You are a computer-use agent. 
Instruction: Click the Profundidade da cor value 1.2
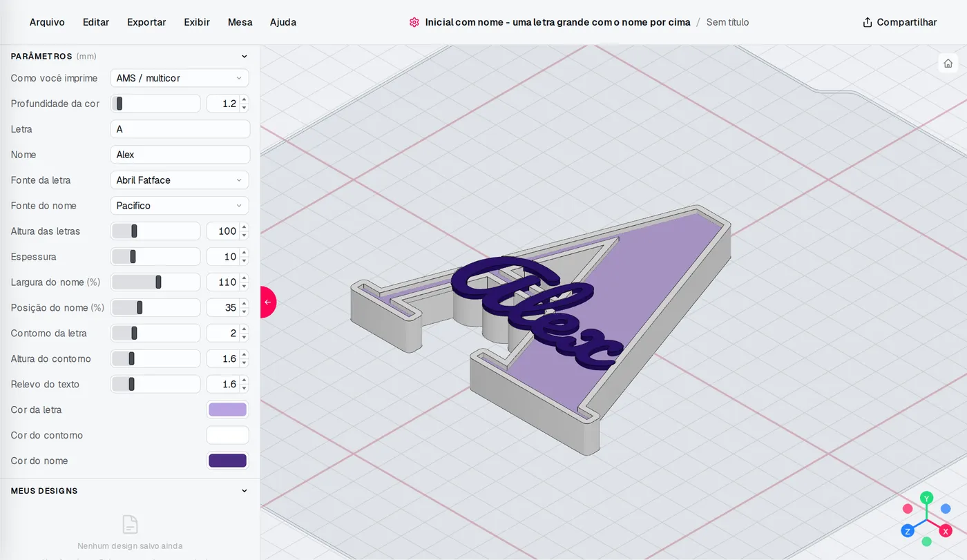pyautogui.click(x=222, y=104)
